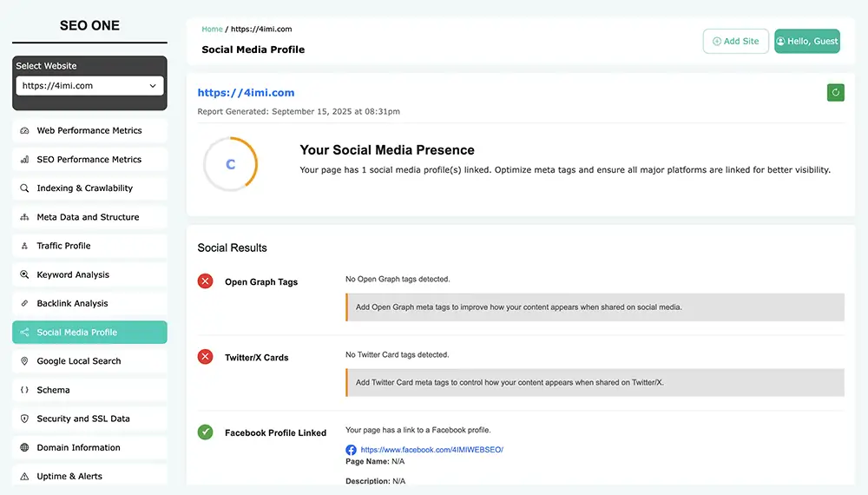Viewport: 868px width, 495px height.
Task: Click the Indexing & Crawlability magnifier icon
Action: (x=24, y=188)
